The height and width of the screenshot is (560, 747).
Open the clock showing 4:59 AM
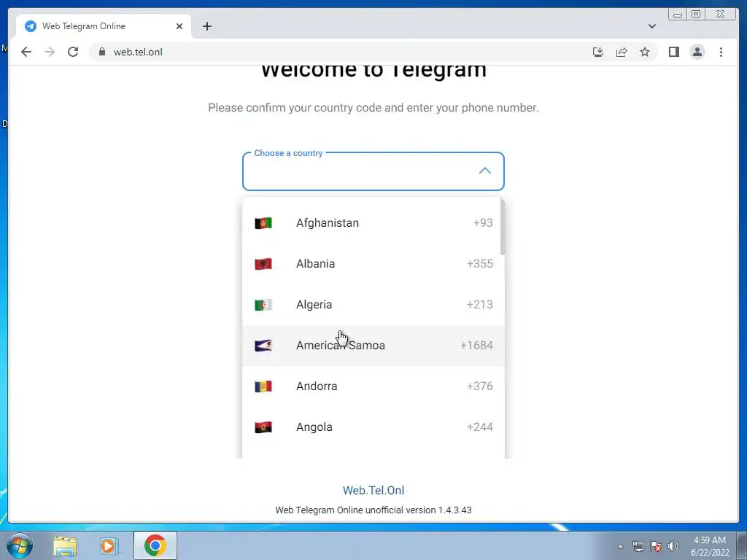click(x=709, y=546)
